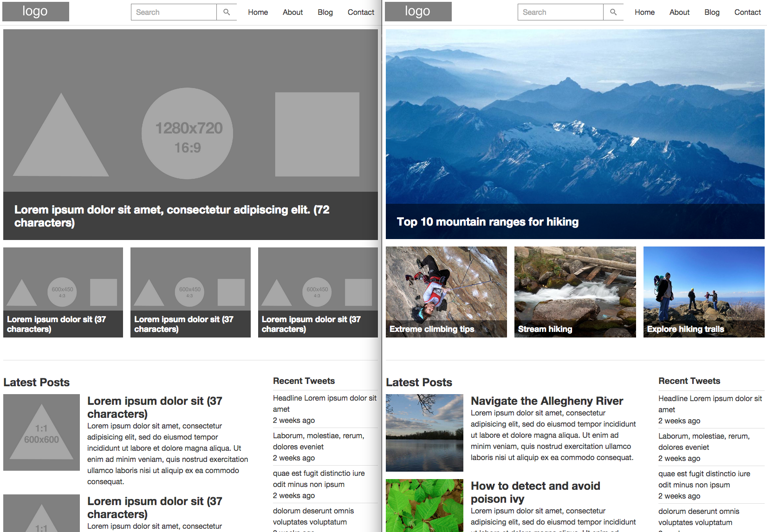Open the Explore hiking trails card

coord(704,292)
